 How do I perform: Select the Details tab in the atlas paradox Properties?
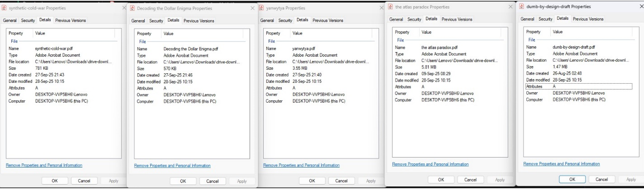(x=431, y=19)
